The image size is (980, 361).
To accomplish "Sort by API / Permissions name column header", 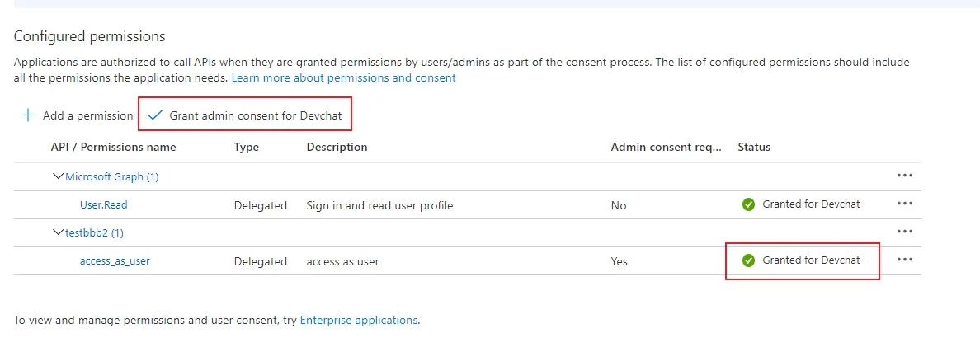I will (113, 147).
